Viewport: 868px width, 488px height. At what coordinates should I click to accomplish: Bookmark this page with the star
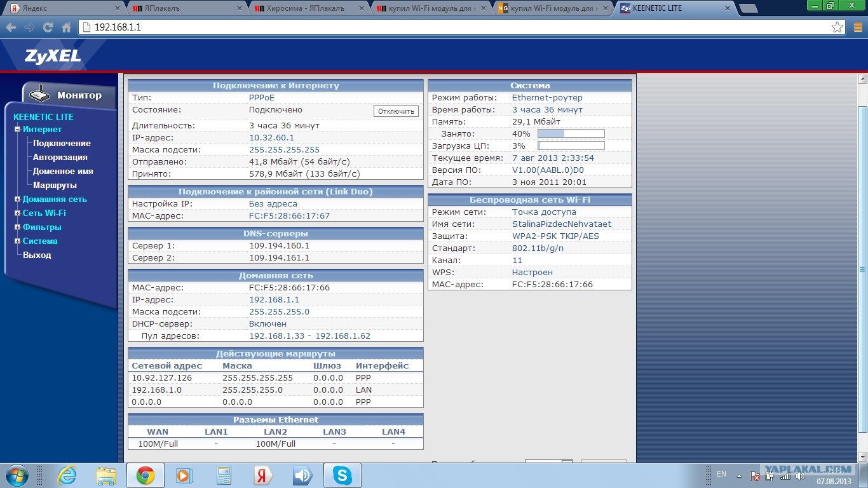(837, 27)
